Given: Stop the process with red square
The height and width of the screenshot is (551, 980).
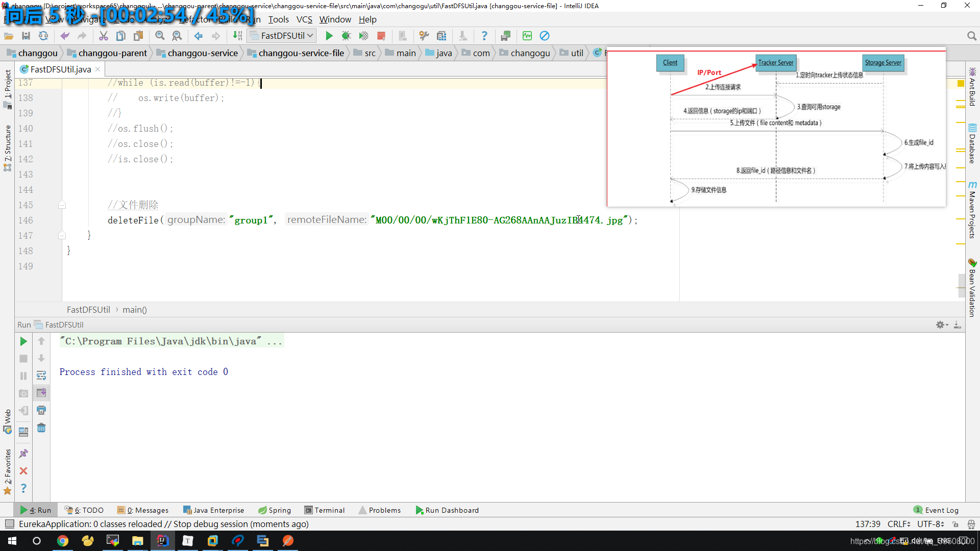Looking at the screenshot, I should coord(381,36).
